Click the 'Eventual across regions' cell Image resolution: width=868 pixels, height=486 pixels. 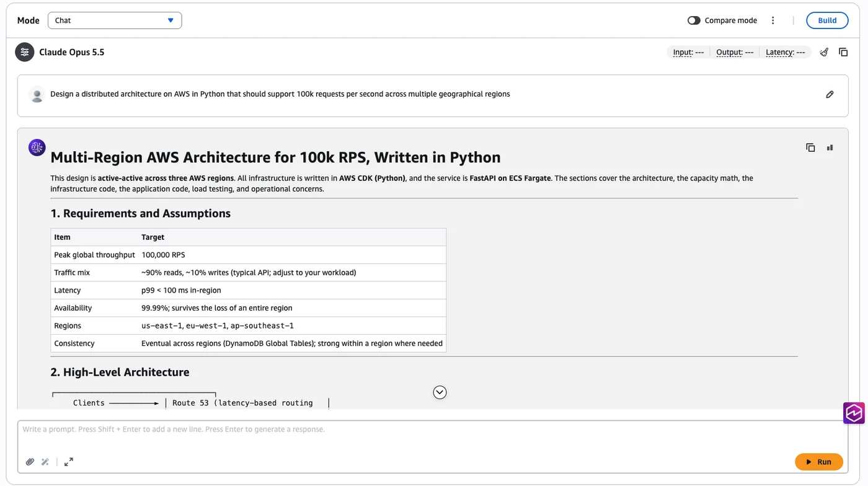point(292,343)
